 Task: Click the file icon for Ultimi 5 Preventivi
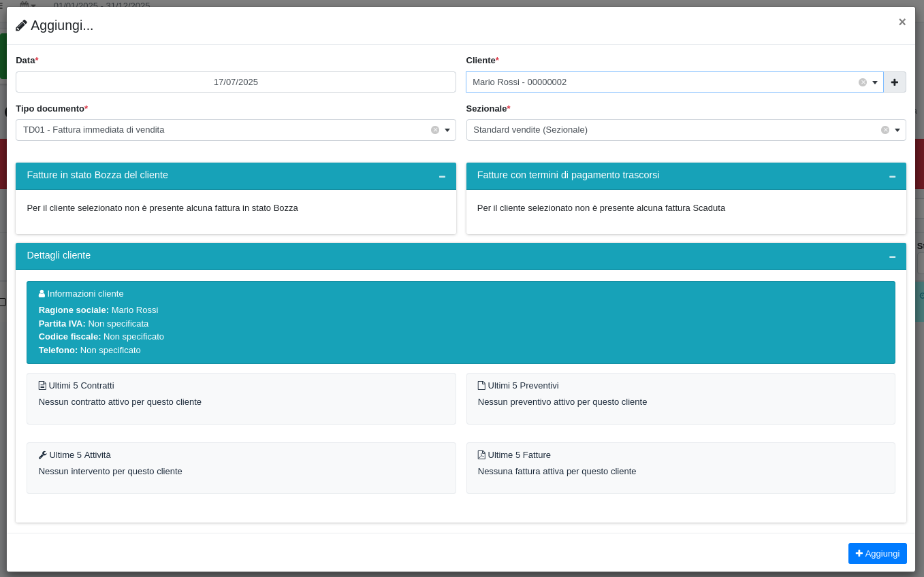(x=481, y=385)
